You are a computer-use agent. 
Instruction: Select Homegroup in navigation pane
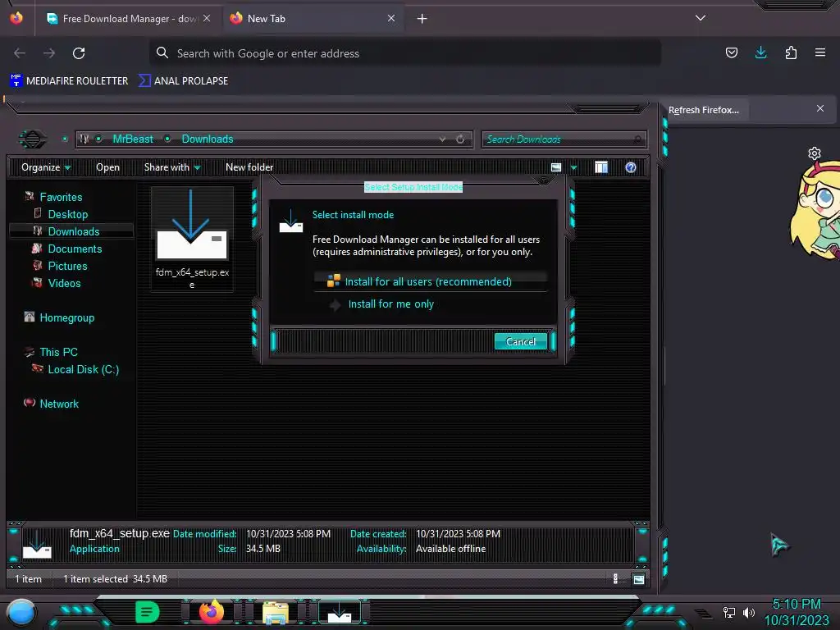click(x=66, y=317)
